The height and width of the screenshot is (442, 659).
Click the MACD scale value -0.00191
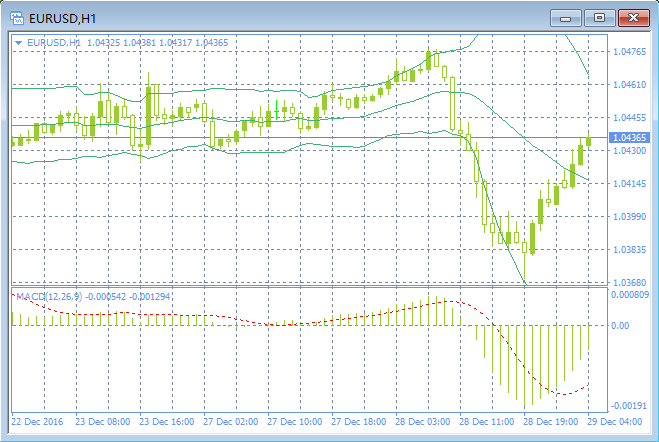coord(628,406)
